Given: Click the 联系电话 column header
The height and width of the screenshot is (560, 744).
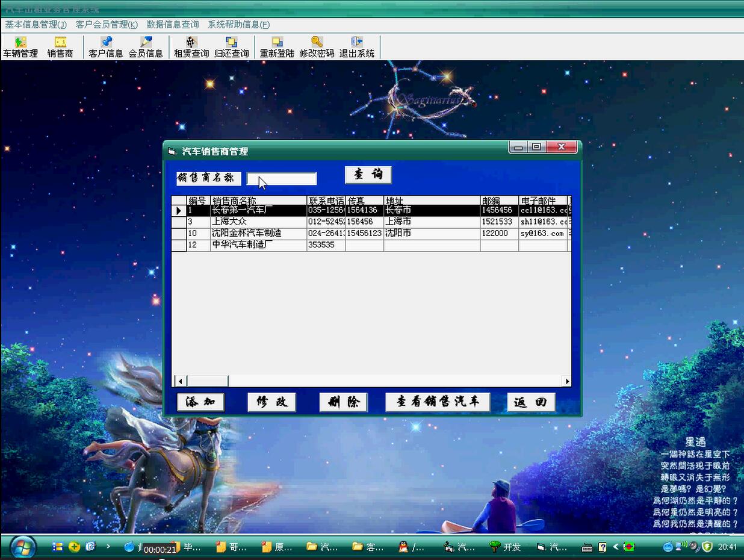Looking at the screenshot, I should [x=326, y=201].
